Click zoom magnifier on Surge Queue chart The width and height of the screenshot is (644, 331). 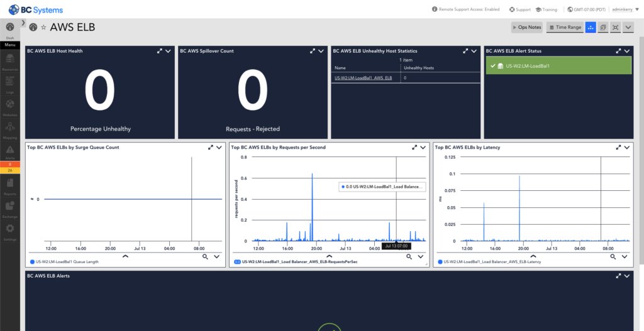click(206, 257)
